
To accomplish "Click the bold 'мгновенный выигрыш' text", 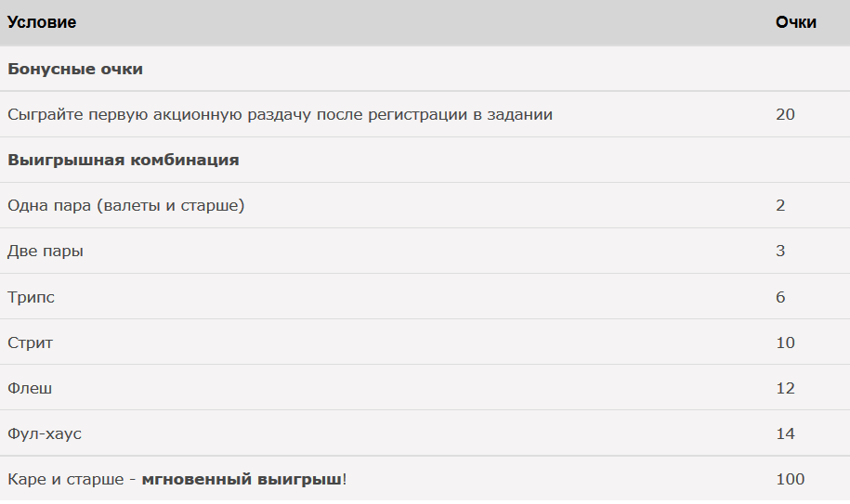I will [x=242, y=480].
